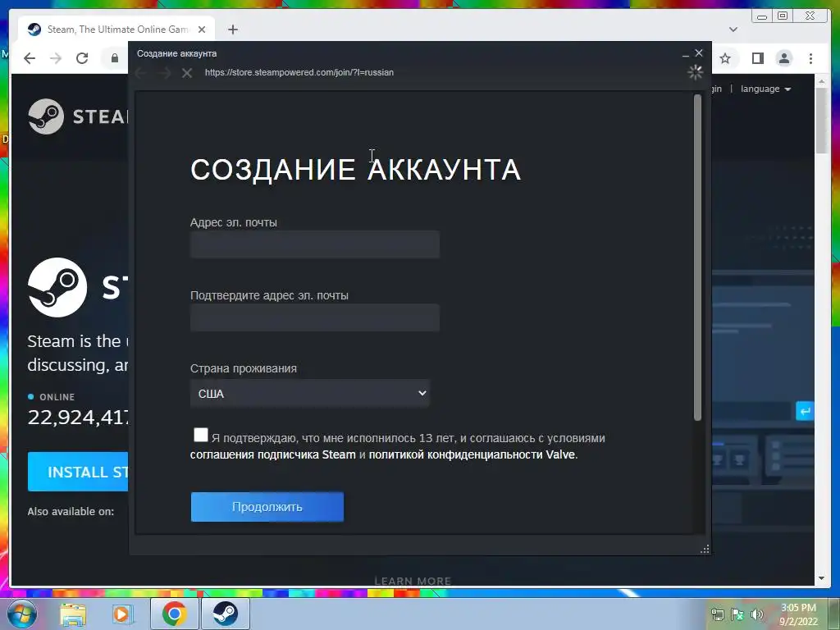View site security lock icon in Chrome

(x=115, y=58)
